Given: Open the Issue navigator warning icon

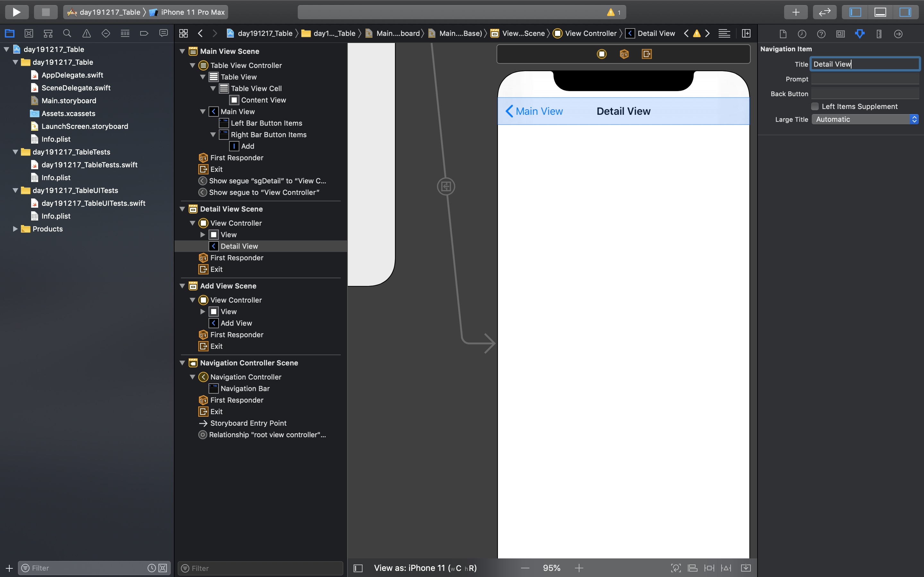Looking at the screenshot, I should 87,34.
